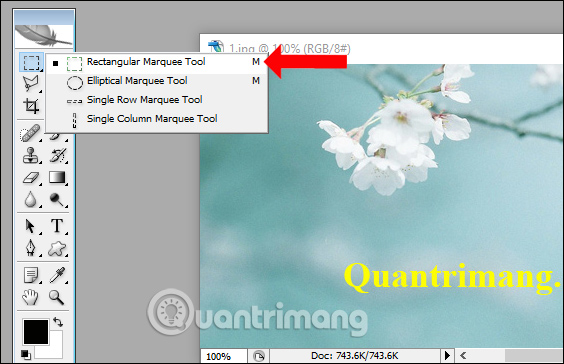Select the Pen tool

point(31,248)
